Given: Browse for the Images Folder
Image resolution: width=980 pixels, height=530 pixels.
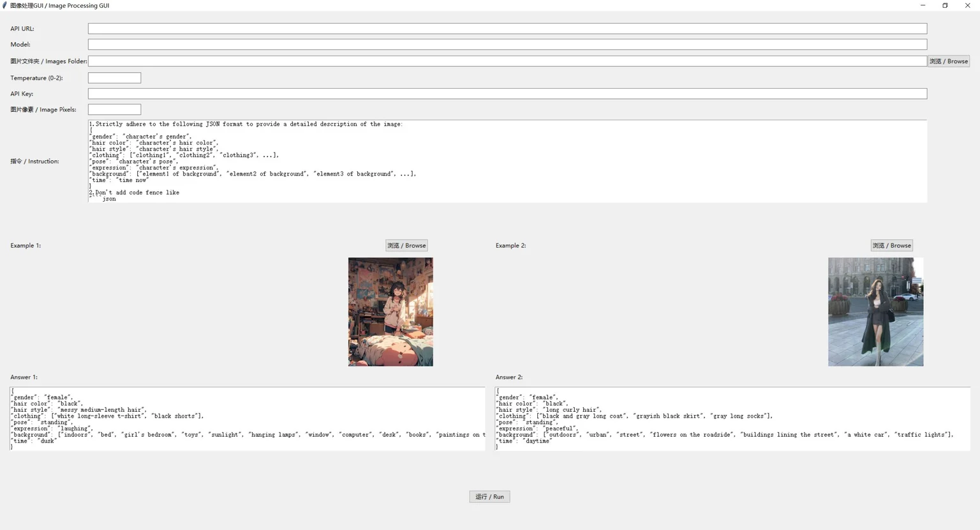Looking at the screenshot, I should (949, 61).
